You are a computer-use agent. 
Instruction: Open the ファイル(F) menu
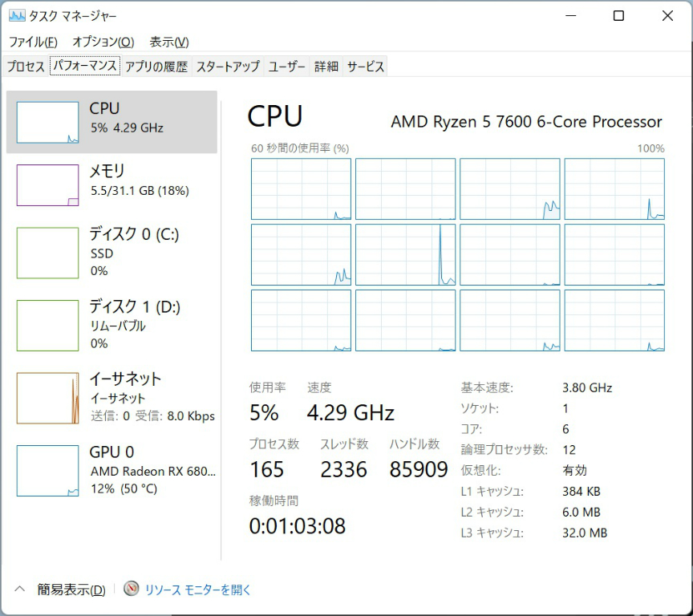point(33,42)
